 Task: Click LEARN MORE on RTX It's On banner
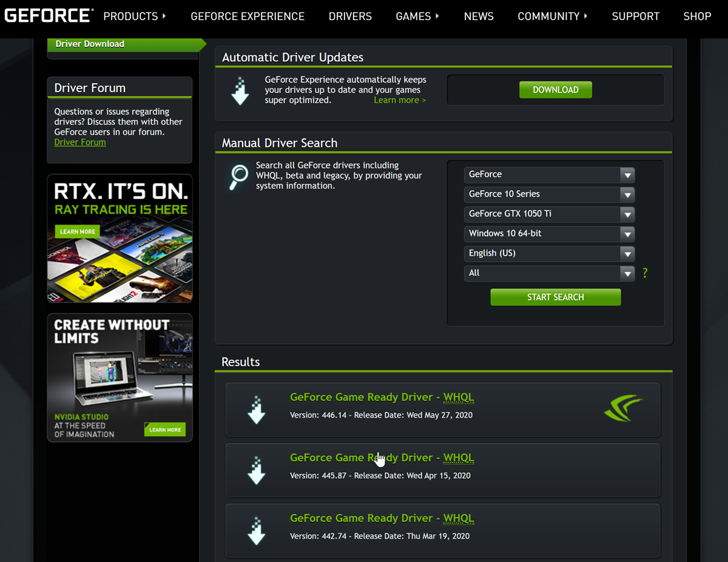point(78,231)
